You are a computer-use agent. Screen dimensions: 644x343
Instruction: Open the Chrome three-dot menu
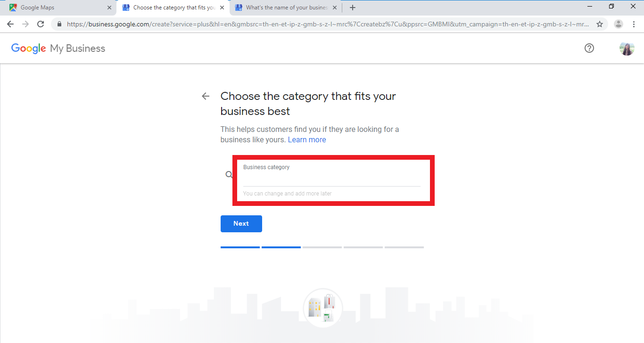click(634, 24)
